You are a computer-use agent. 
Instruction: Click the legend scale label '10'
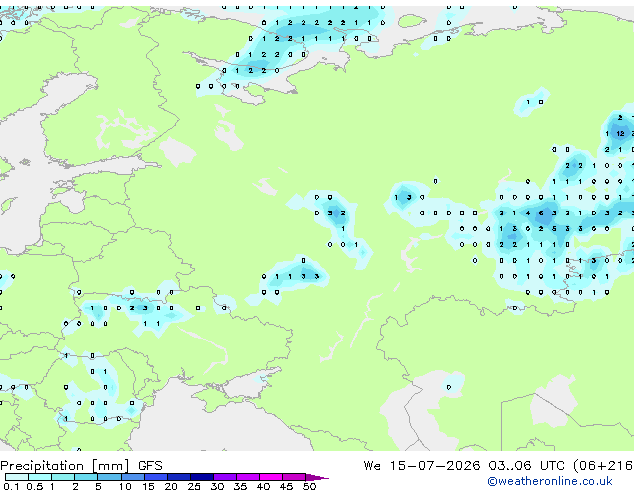point(125,486)
